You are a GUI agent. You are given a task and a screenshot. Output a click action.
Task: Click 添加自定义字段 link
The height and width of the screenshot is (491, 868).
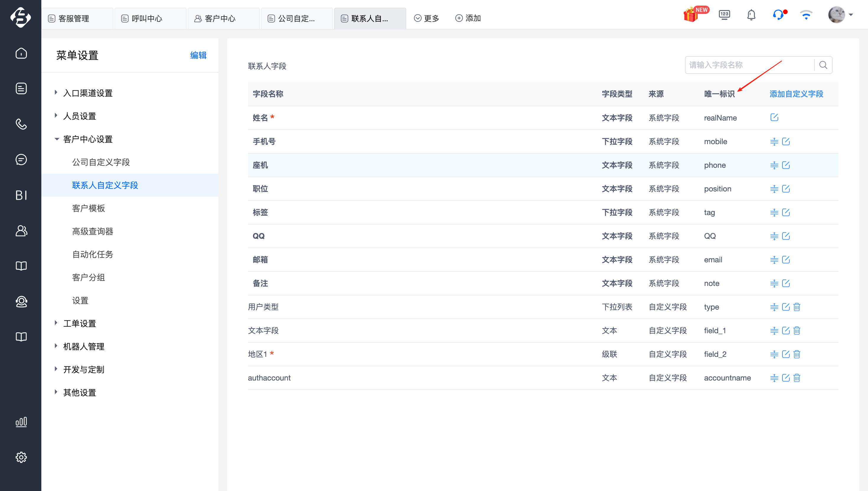tap(796, 94)
